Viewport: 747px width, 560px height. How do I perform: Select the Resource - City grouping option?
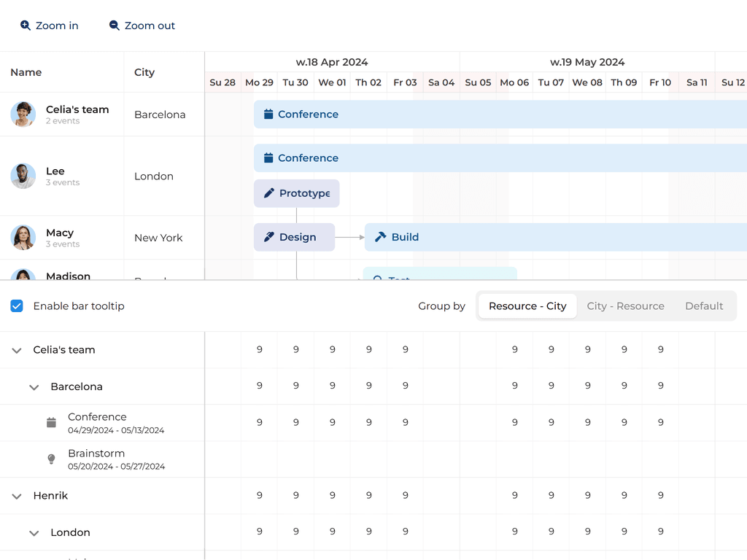click(x=527, y=306)
